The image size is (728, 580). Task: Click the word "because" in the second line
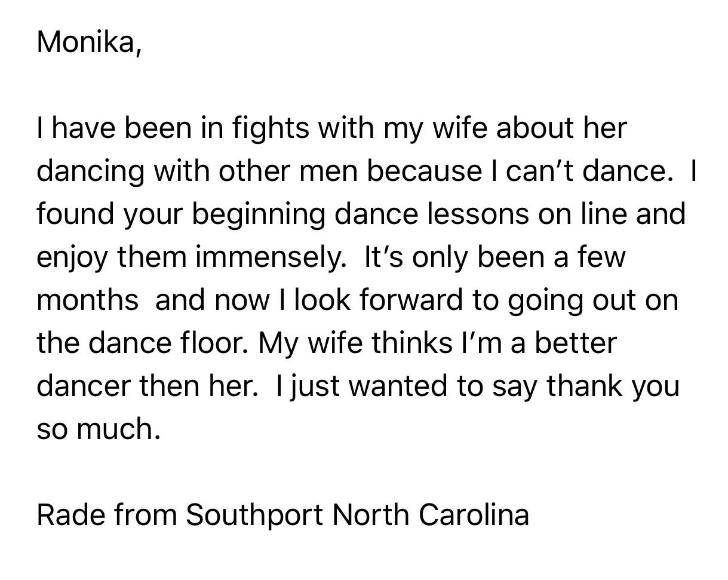(x=424, y=171)
